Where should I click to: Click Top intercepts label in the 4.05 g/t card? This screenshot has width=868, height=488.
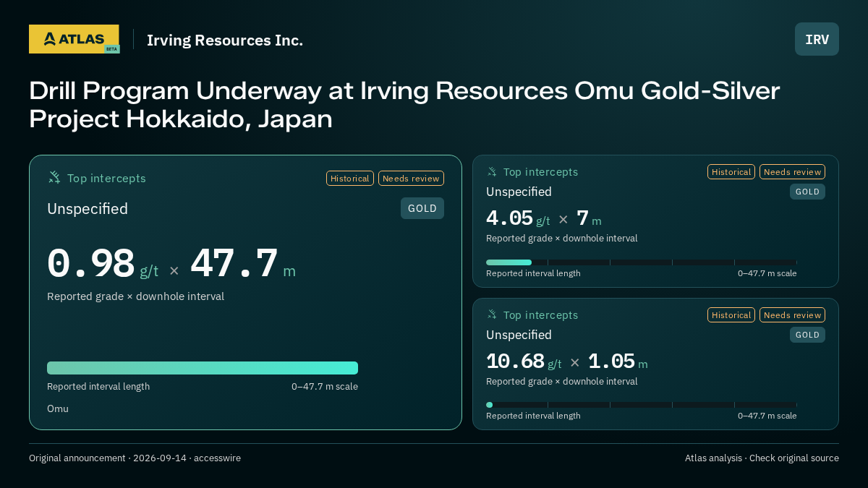[x=540, y=172]
